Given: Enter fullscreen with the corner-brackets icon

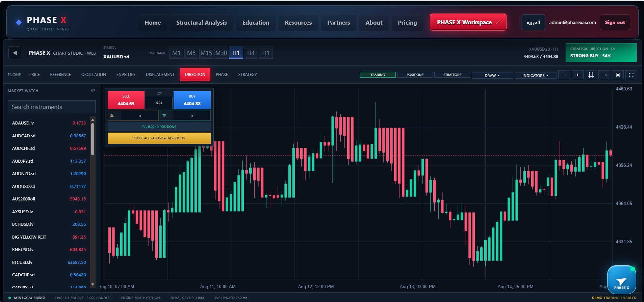Looking at the screenshot, I should [x=631, y=75].
